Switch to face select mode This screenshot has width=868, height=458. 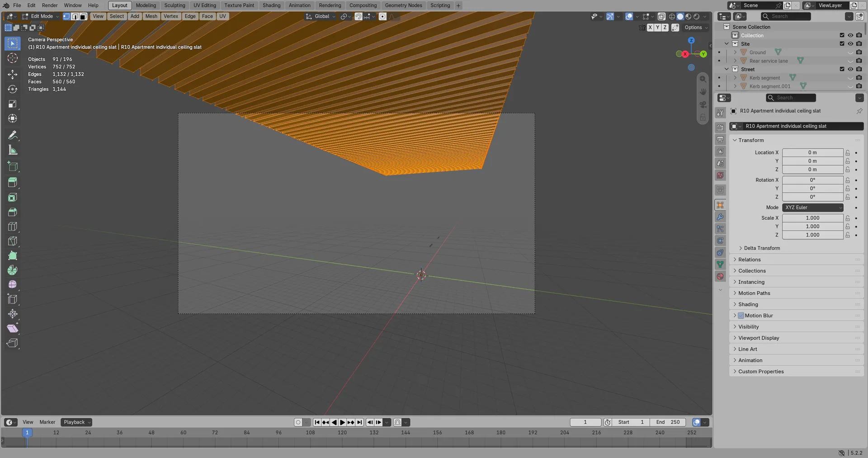(83, 16)
